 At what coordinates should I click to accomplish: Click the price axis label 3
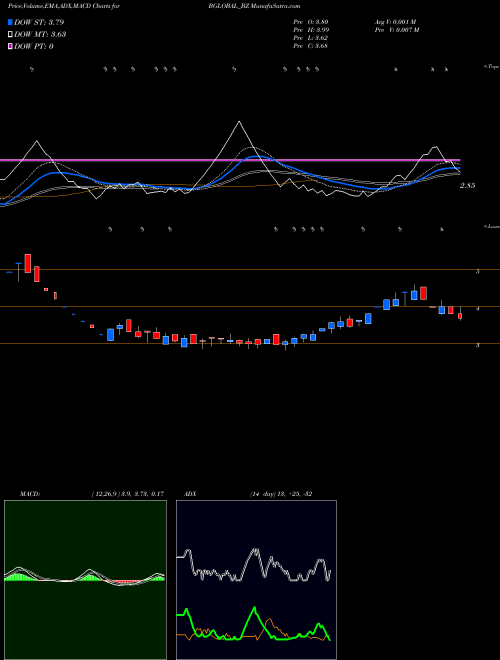[x=478, y=345]
